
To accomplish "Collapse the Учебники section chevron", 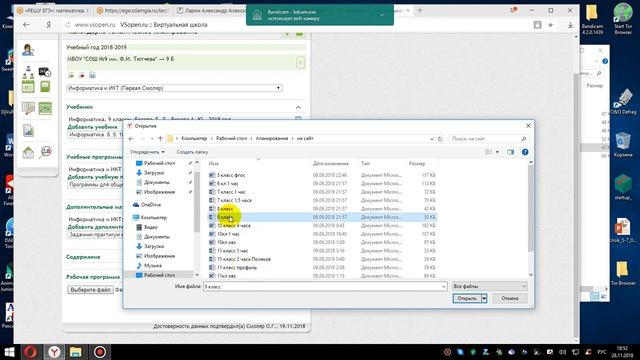I will [298, 107].
